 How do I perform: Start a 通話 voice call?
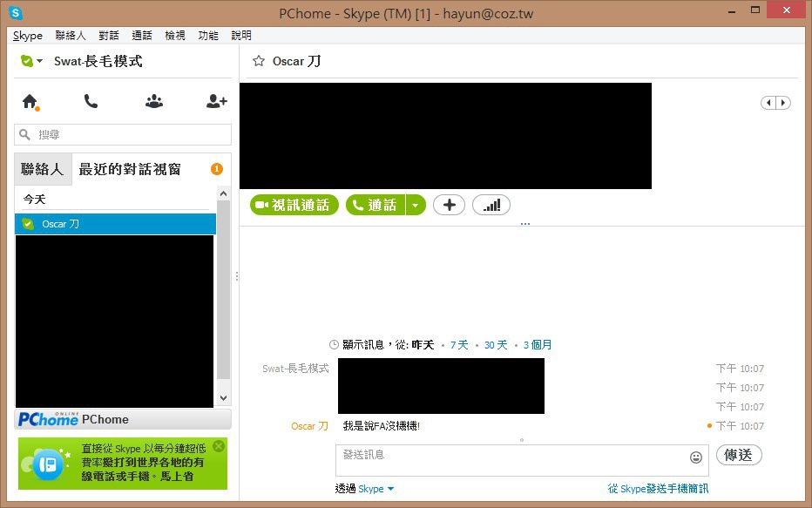click(376, 205)
